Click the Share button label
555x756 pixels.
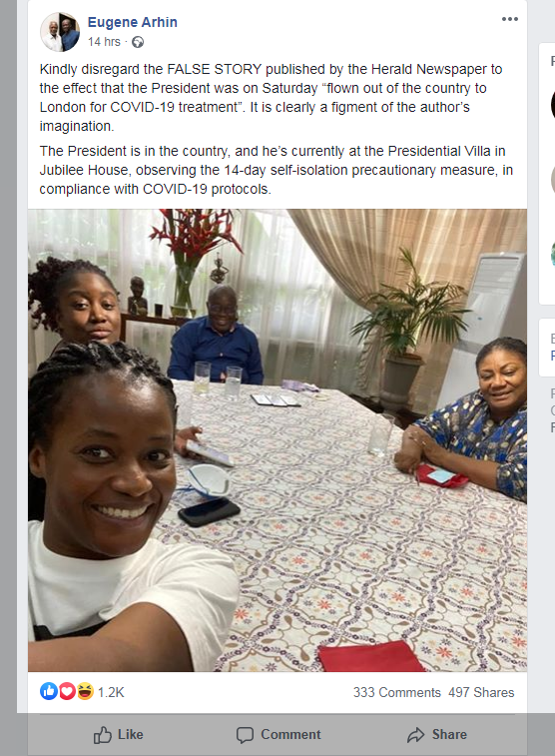[449, 734]
